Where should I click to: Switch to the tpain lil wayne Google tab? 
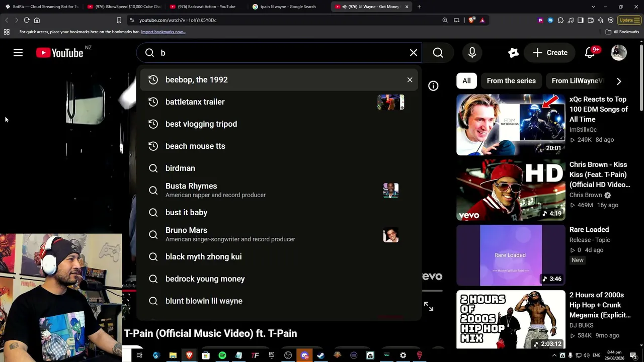tap(289, 7)
